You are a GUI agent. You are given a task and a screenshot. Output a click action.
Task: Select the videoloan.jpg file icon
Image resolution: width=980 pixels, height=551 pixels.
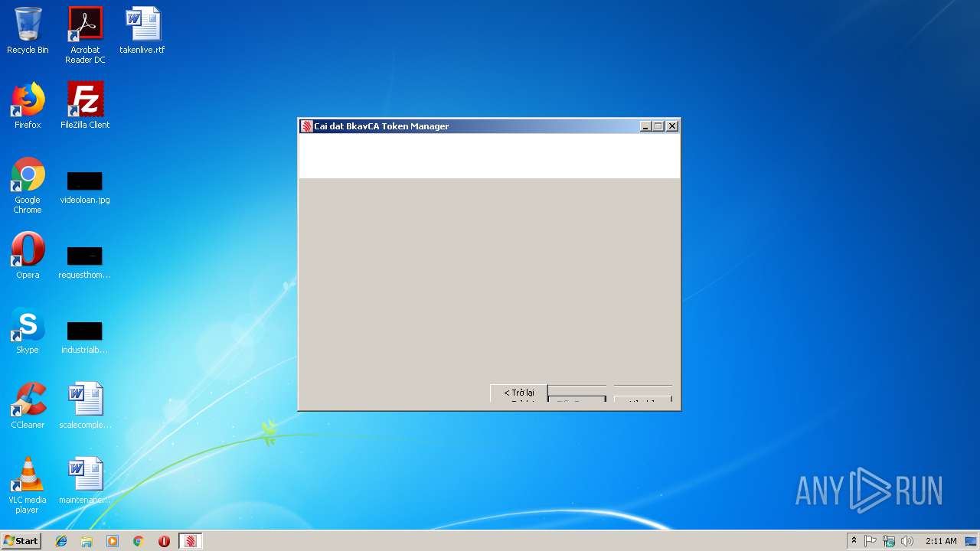coord(85,187)
